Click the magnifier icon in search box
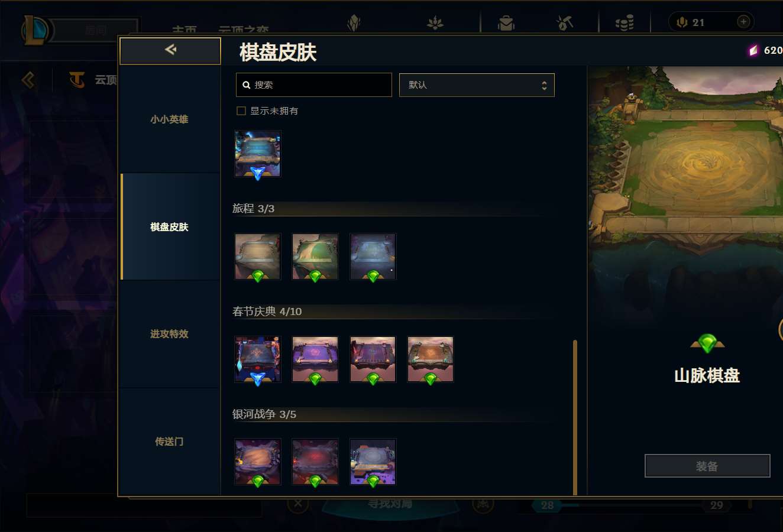The image size is (783, 532). tap(247, 85)
